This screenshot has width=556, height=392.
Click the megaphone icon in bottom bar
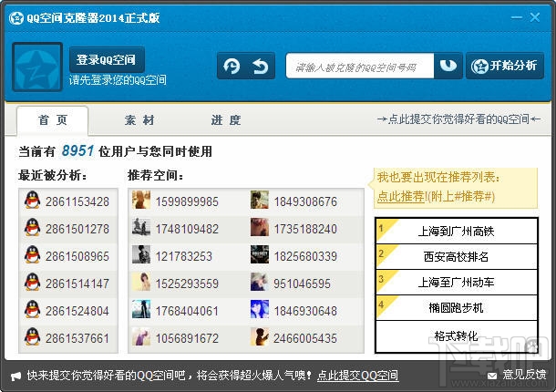16,376
